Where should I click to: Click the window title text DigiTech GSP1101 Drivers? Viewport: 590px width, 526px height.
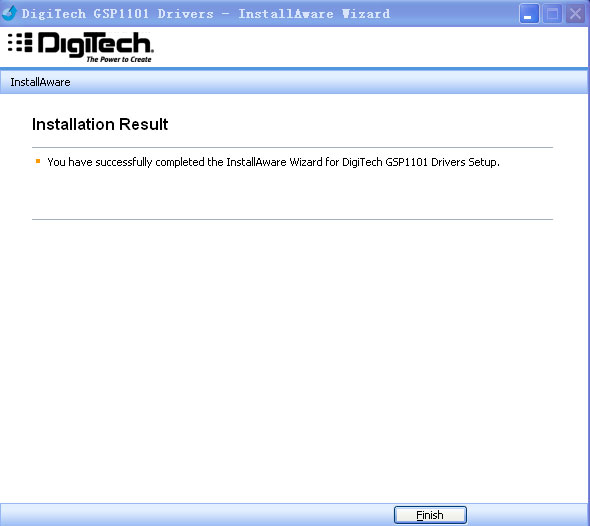point(117,14)
